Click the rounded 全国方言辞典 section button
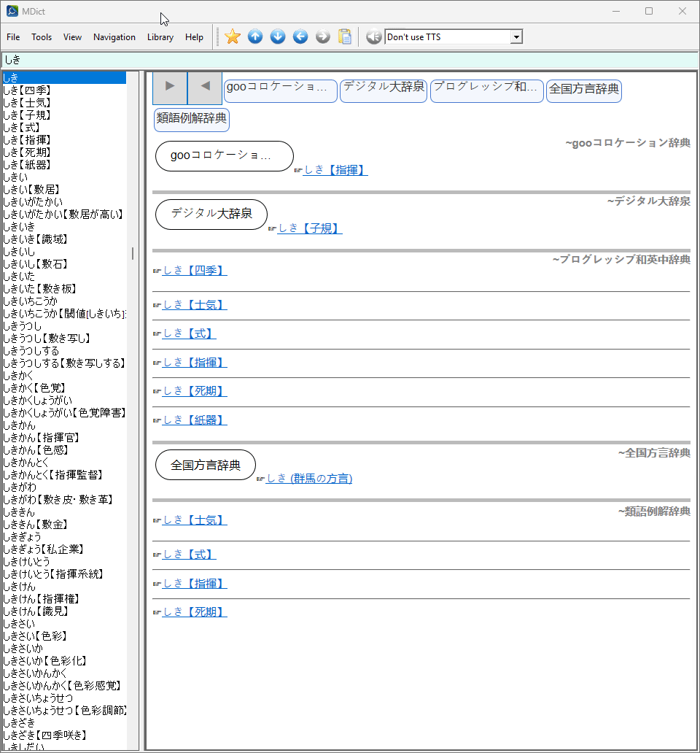The height and width of the screenshot is (753, 700). pos(206,464)
